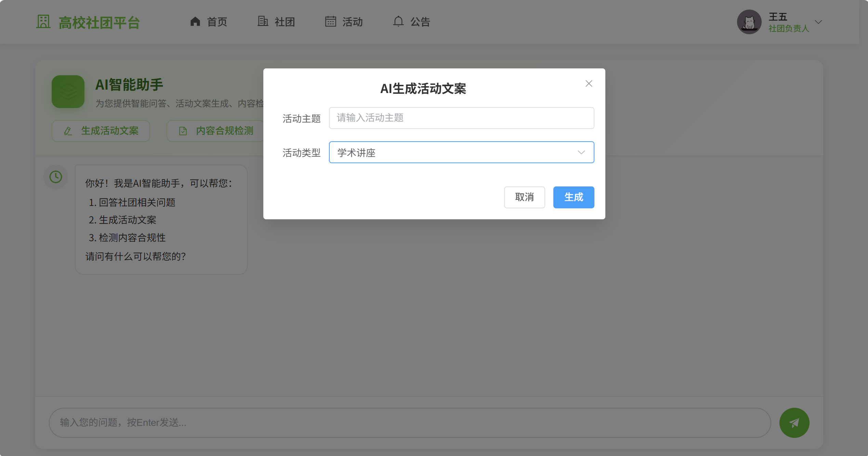Focus the 输入您的问题 chat input
The height and width of the screenshot is (456, 868).
(410, 423)
